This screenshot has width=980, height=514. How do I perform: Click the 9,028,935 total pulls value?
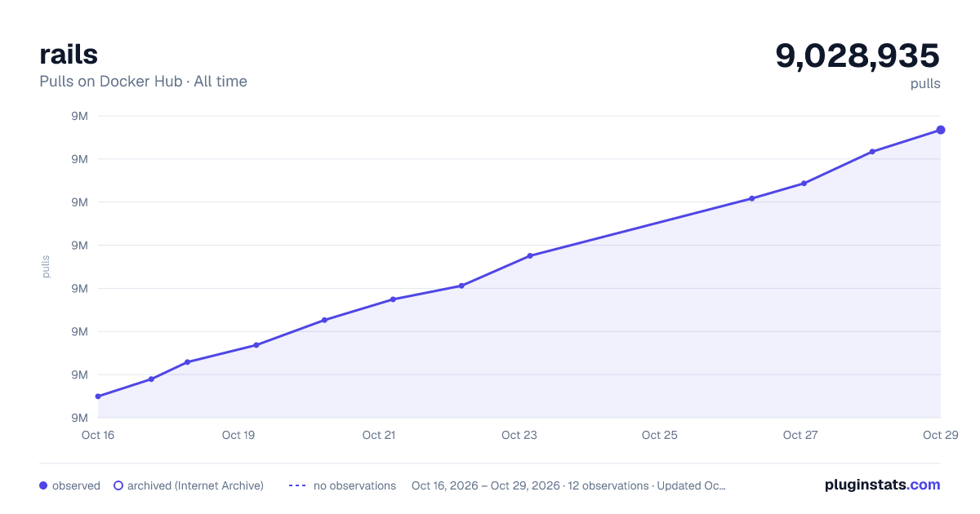[857, 55]
